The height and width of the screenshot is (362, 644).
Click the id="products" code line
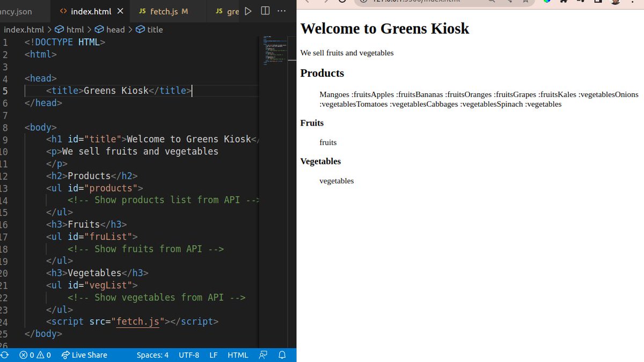pos(94,188)
